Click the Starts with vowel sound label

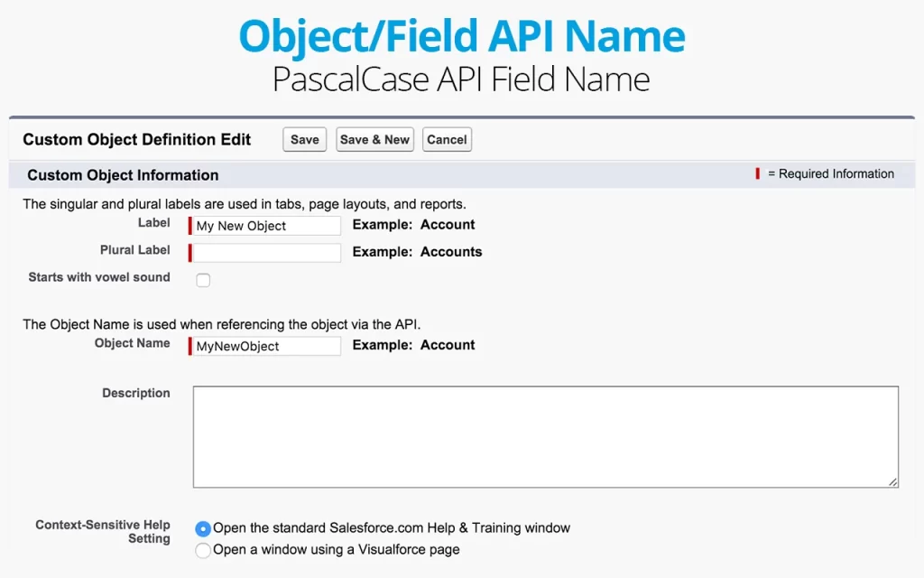(x=99, y=277)
